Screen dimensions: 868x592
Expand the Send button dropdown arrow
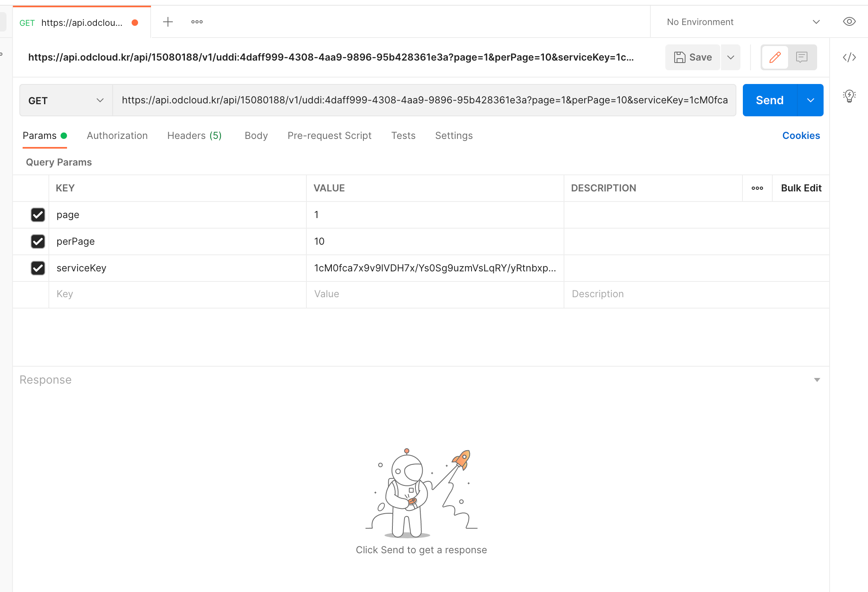click(x=810, y=101)
